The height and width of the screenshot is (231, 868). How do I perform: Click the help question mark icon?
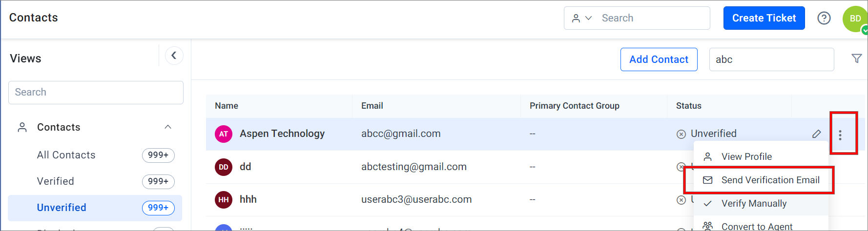pos(824,18)
